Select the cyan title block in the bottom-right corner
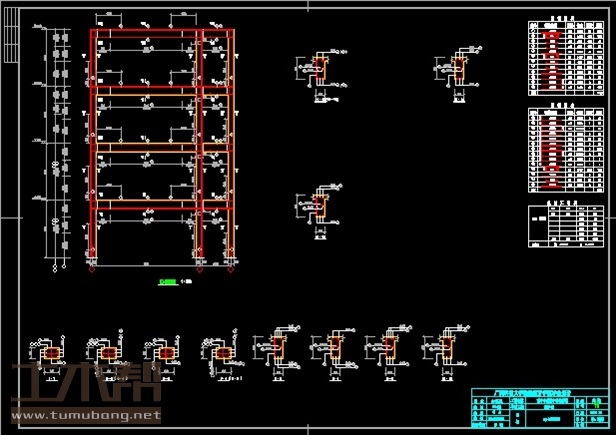Viewport: 616px width, 435px height. (x=538, y=407)
